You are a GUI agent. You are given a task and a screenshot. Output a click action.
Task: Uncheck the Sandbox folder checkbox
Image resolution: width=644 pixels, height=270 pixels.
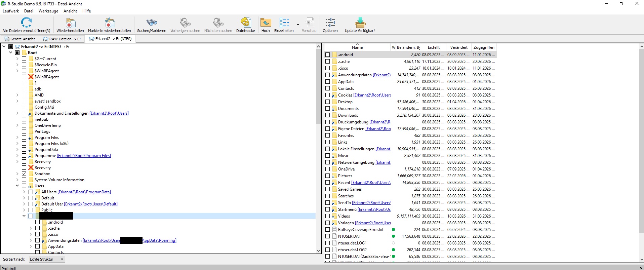click(24, 174)
